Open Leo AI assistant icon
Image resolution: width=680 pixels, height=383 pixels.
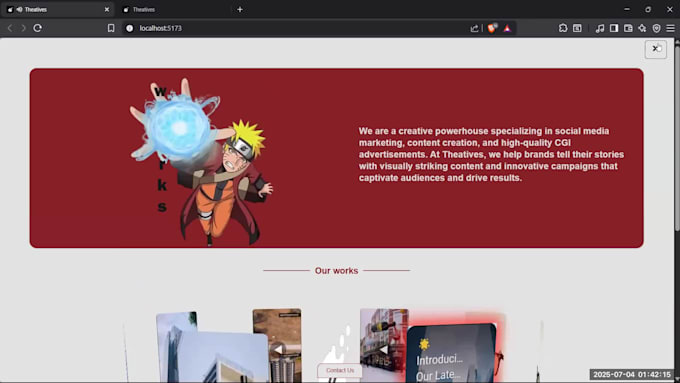(x=642, y=28)
